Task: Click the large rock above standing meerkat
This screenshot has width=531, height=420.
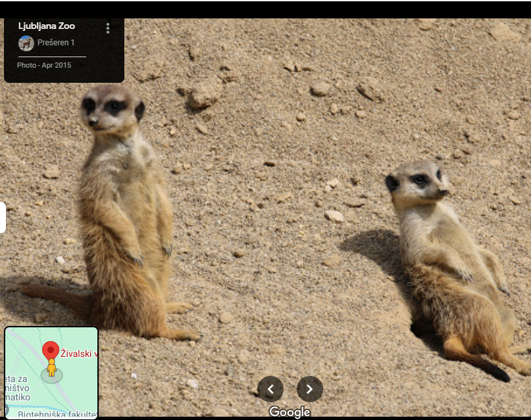Action: tap(203, 96)
